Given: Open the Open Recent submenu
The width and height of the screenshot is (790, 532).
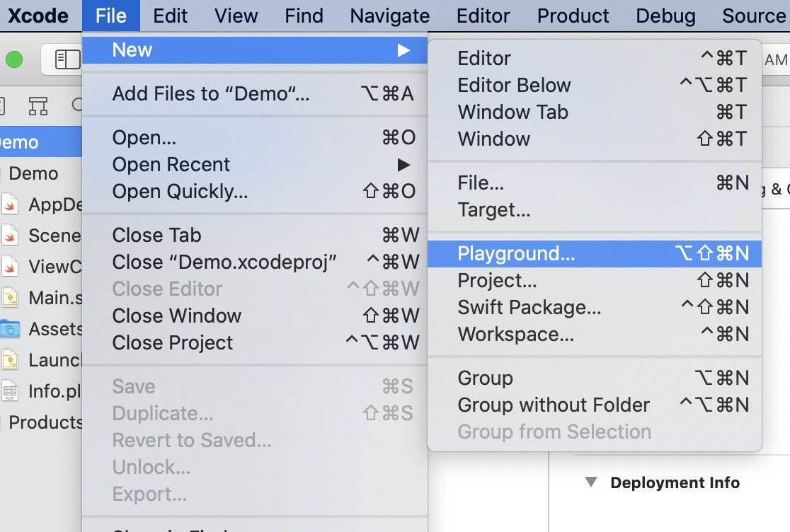Looking at the screenshot, I should tap(171, 165).
